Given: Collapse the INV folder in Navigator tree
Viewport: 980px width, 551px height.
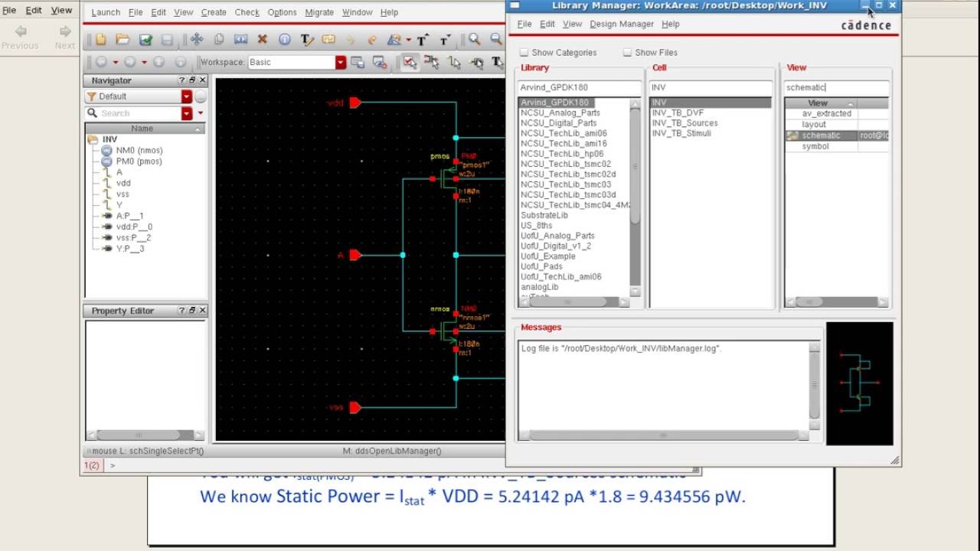Looking at the screenshot, I should pos(93,140).
